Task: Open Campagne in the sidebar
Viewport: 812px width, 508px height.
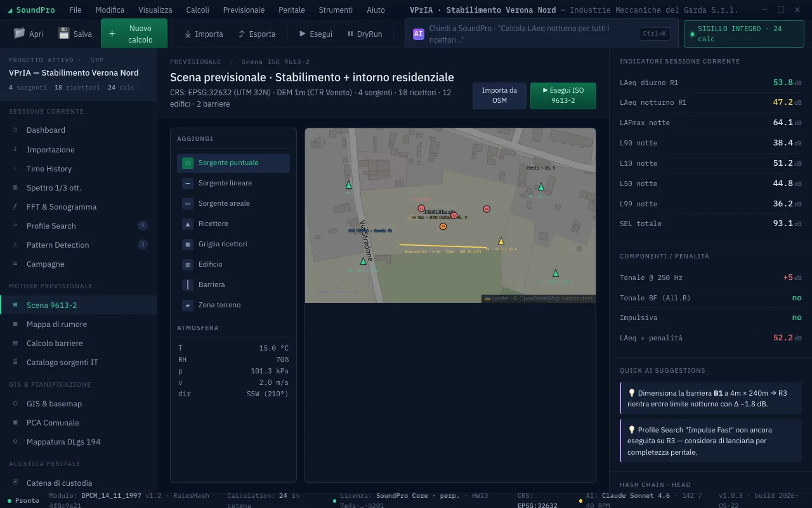Action: click(79, 264)
